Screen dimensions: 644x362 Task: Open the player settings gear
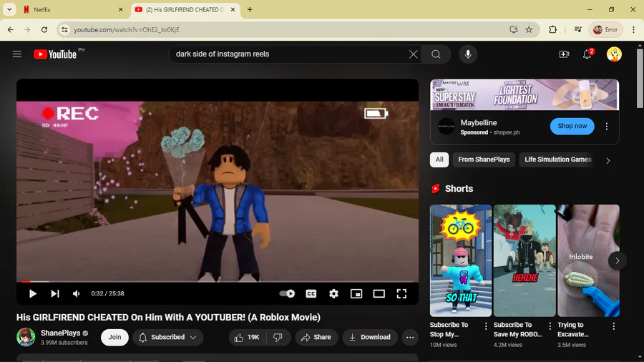click(333, 293)
